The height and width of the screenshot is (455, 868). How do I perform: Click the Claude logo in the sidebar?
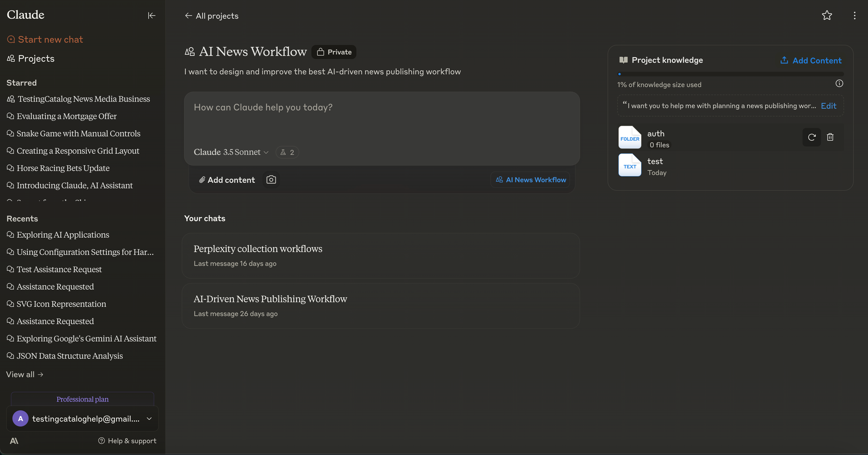point(26,15)
